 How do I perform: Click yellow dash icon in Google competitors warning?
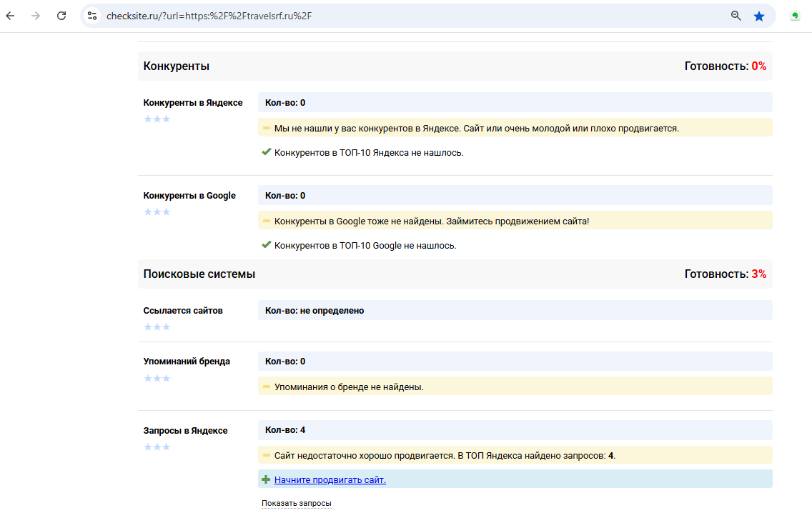click(x=266, y=221)
